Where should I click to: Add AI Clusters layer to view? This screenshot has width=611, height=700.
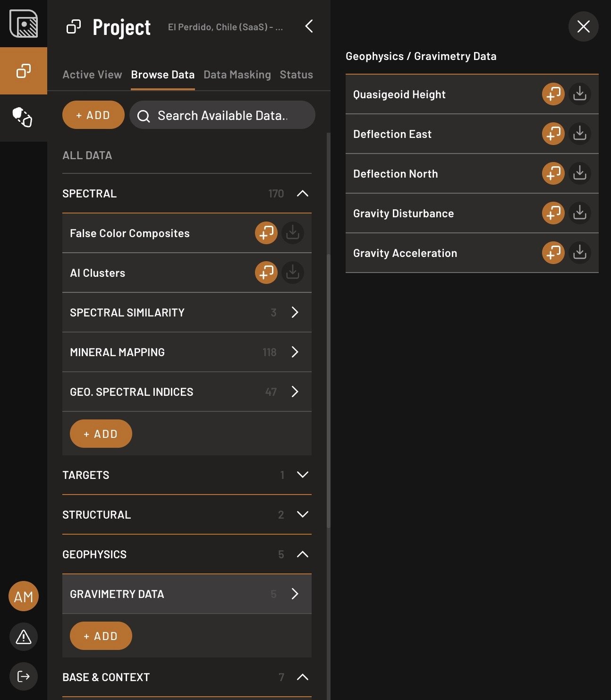coord(266,273)
